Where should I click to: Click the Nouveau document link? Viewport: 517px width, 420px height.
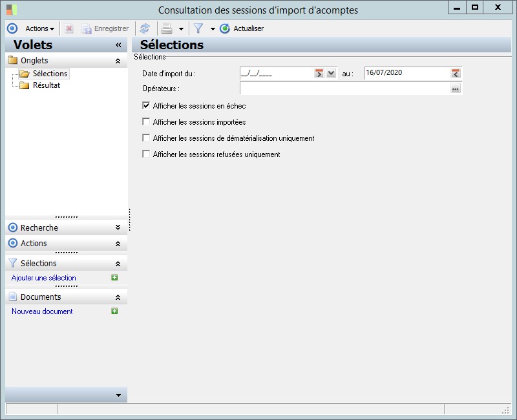click(x=42, y=311)
